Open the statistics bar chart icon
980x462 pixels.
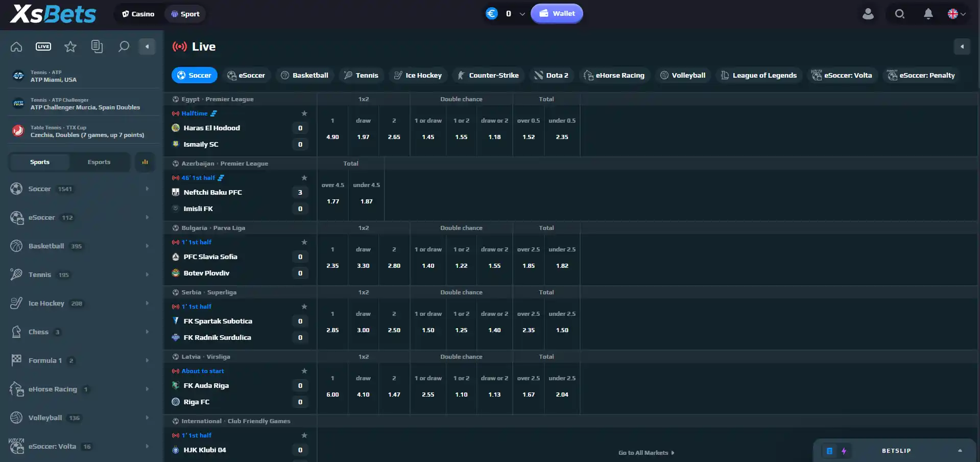point(145,162)
